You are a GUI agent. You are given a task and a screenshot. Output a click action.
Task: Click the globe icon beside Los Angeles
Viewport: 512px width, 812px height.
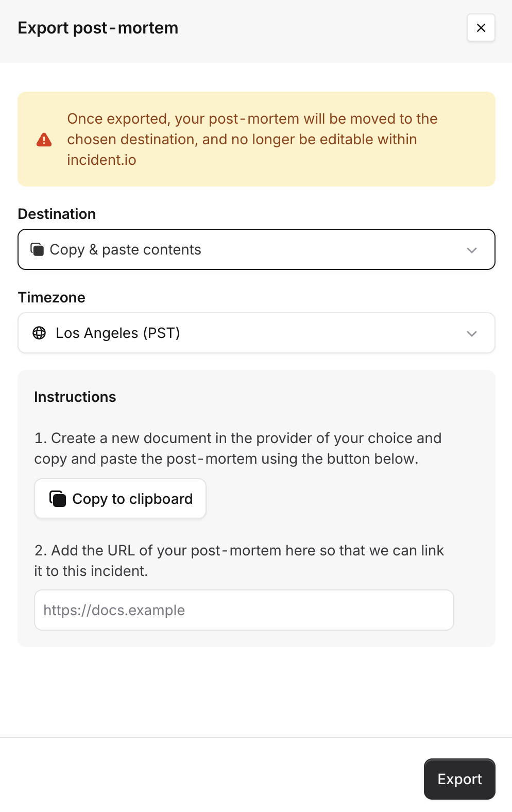click(39, 333)
